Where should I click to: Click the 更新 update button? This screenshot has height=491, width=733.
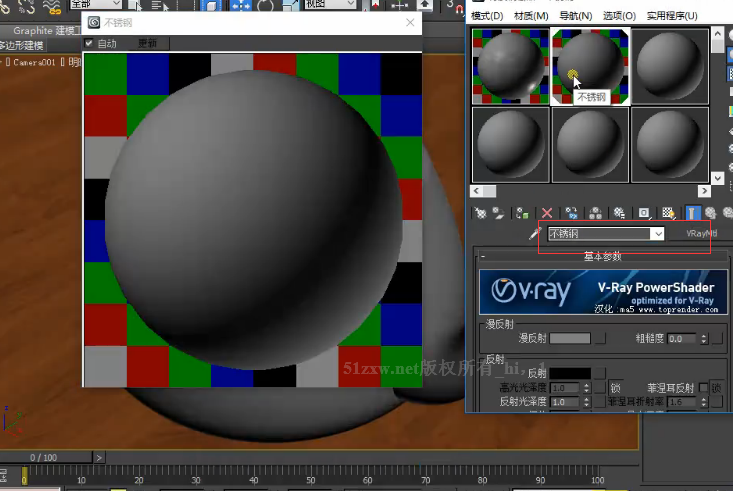coord(147,43)
